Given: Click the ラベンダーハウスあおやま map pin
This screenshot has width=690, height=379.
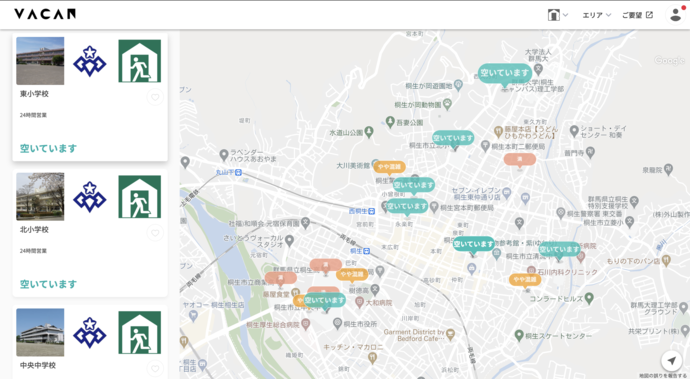Looking at the screenshot, I should point(224,155).
